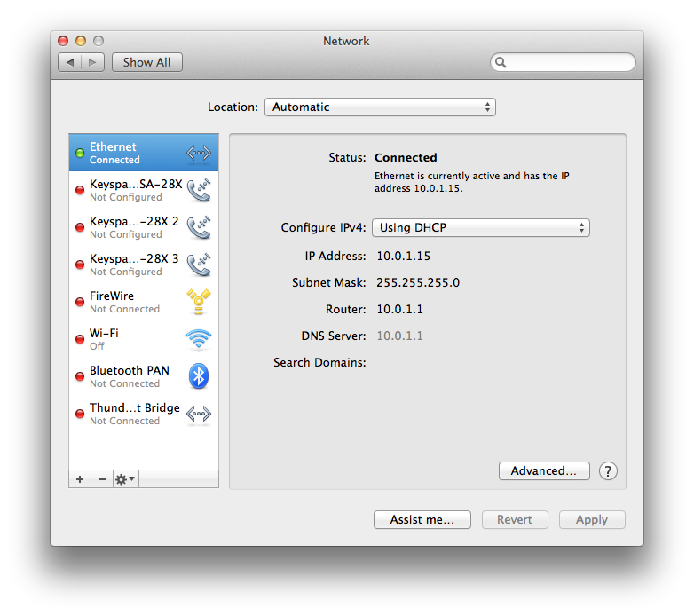Image resolution: width=694 pixels, height=616 pixels.
Task: Select the Ethernet service icon
Action: pyautogui.click(x=199, y=153)
